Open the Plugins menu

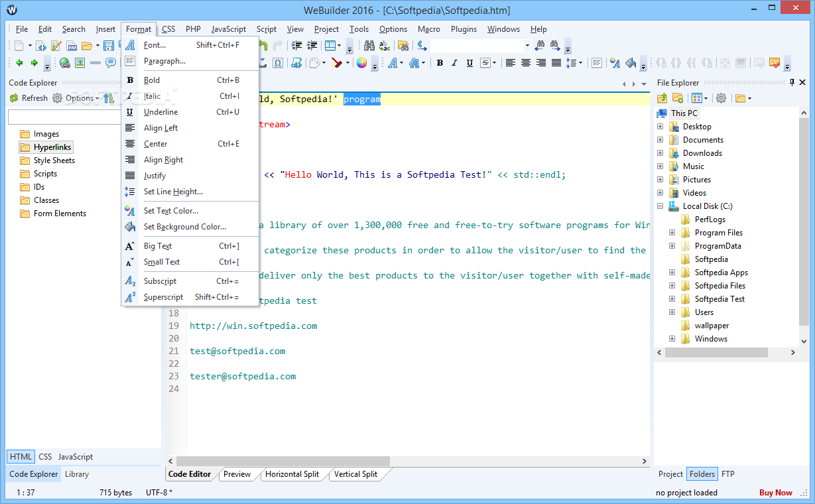point(464,29)
